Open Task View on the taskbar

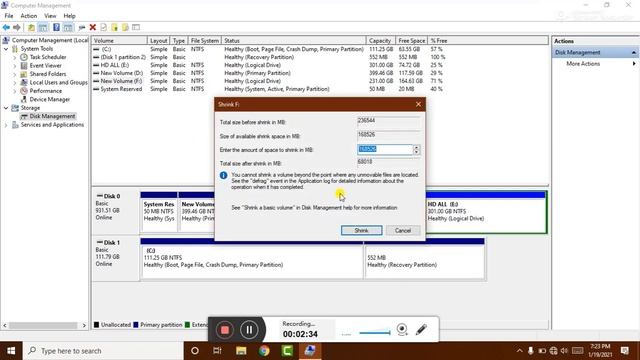(217, 351)
